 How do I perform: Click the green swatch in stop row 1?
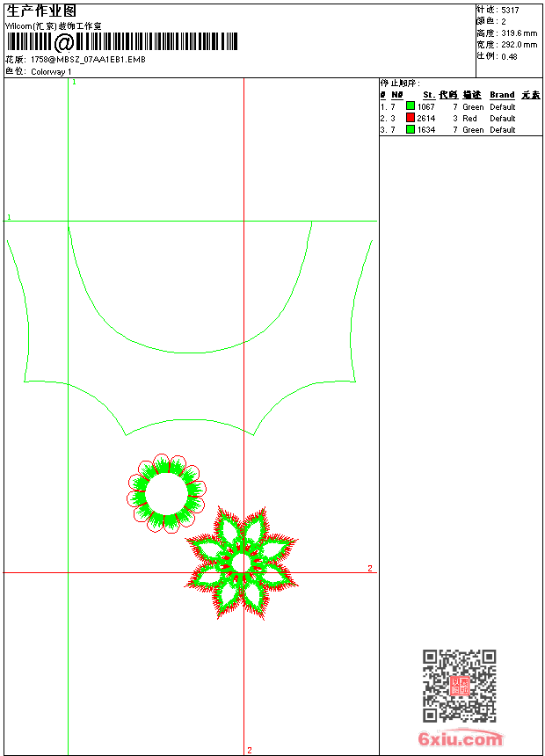(411, 105)
